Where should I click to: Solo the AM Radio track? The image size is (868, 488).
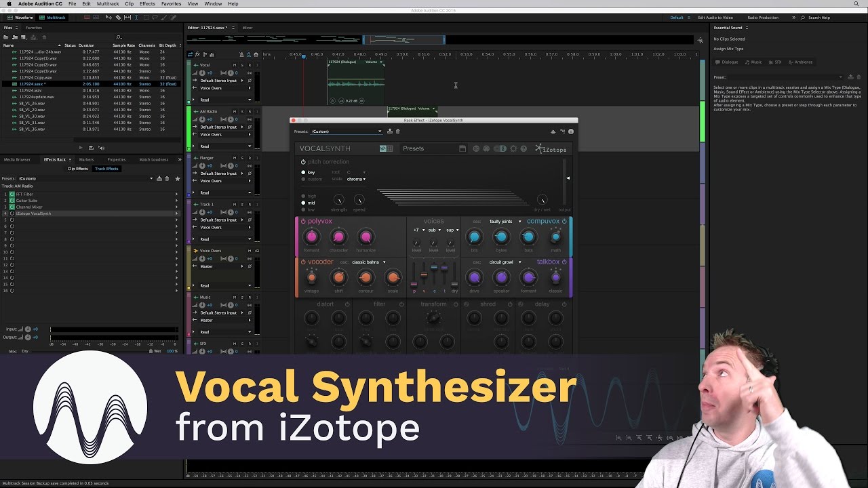242,111
